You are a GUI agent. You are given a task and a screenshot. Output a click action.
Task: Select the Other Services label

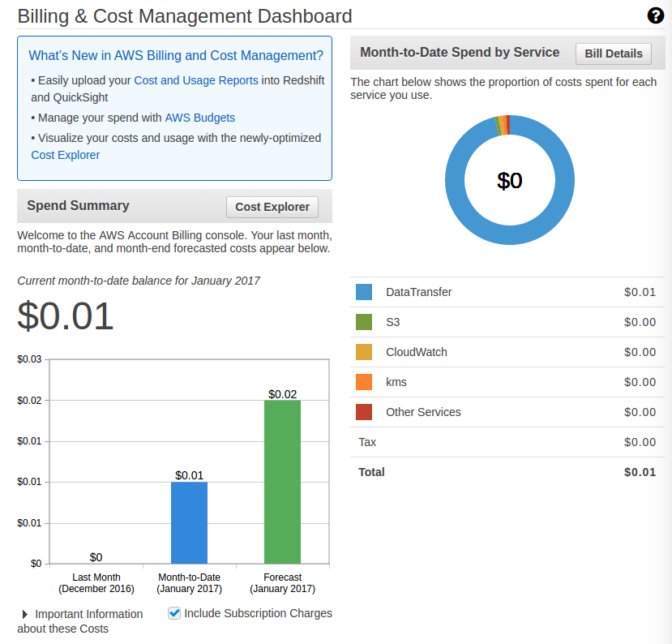coord(423,412)
